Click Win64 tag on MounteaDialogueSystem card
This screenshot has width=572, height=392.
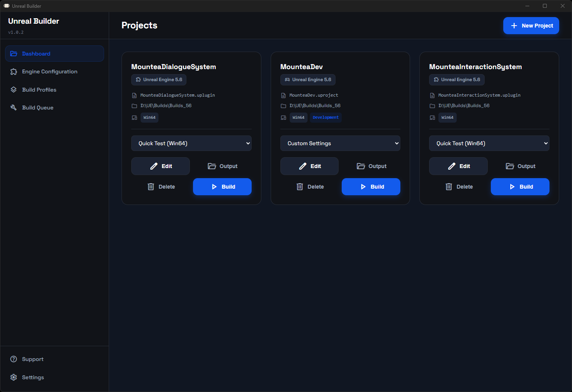pos(150,117)
